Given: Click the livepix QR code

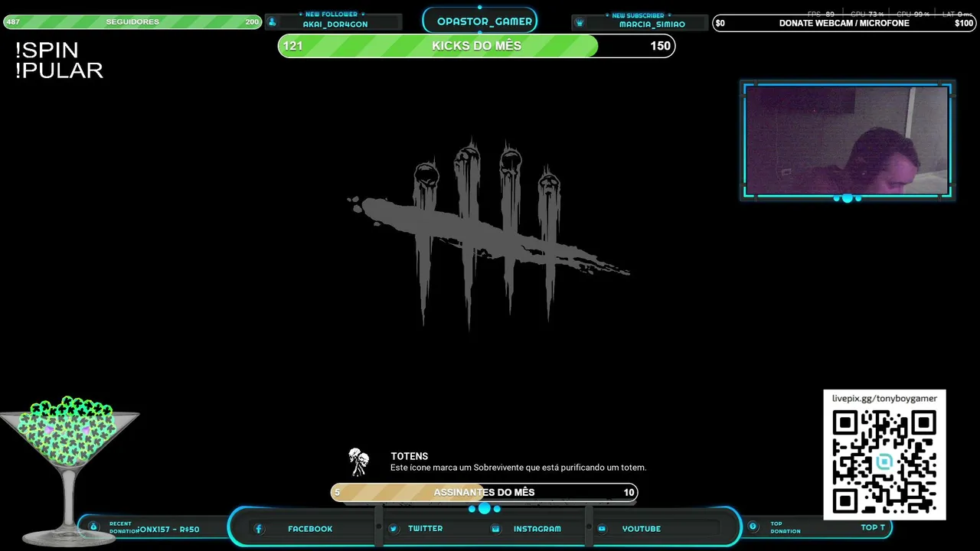Looking at the screenshot, I should [x=884, y=461].
